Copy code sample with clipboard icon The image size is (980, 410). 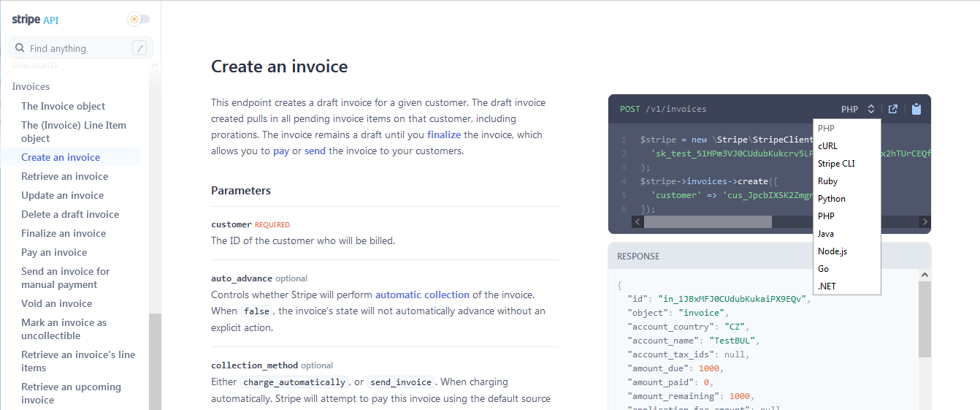916,109
